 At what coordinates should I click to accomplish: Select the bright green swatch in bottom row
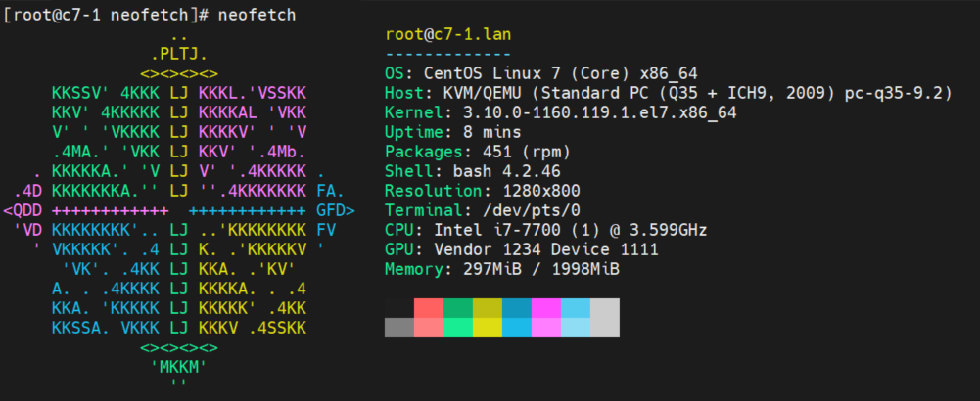(x=458, y=327)
